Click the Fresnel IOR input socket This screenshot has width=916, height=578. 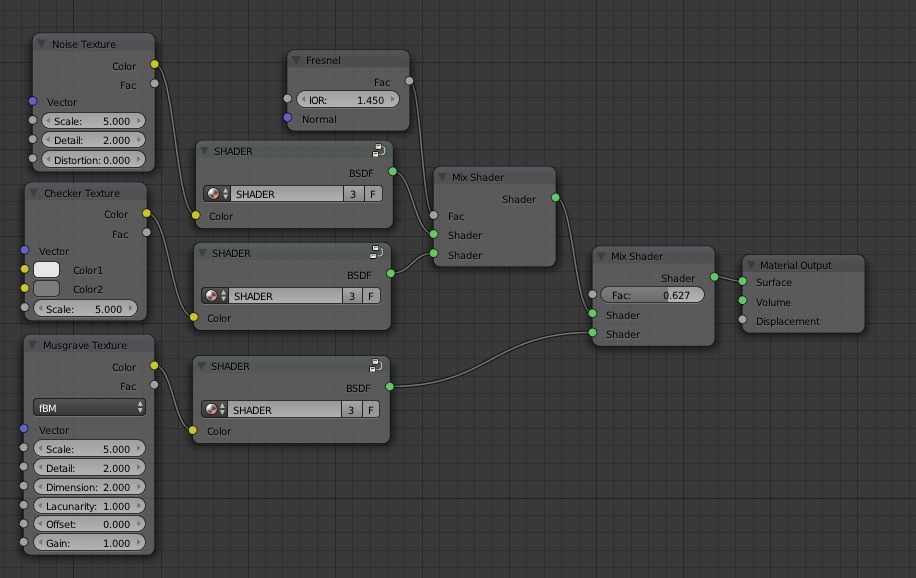point(287,99)
